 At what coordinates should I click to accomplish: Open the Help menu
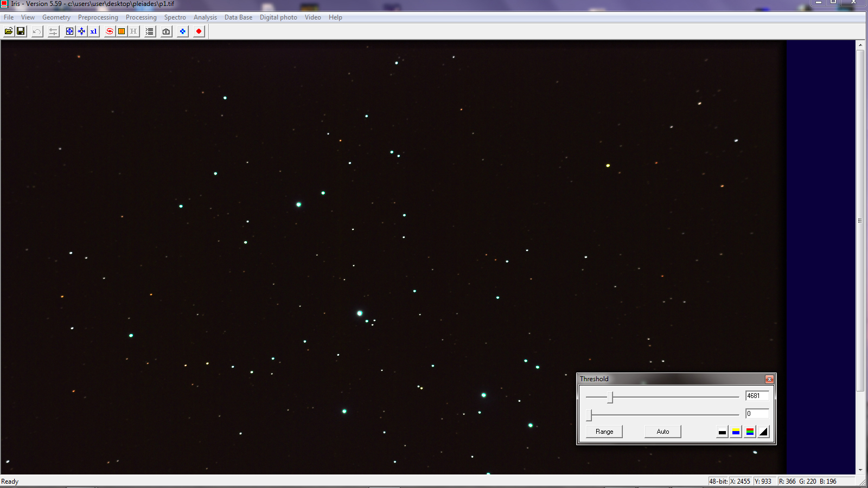click(335, 17)
